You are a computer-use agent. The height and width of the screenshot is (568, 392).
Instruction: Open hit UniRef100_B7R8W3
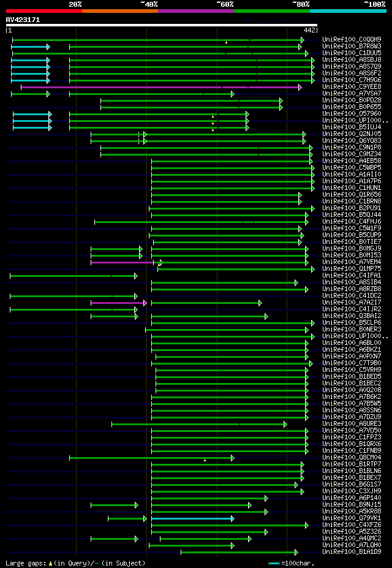[x=352, y=47]
